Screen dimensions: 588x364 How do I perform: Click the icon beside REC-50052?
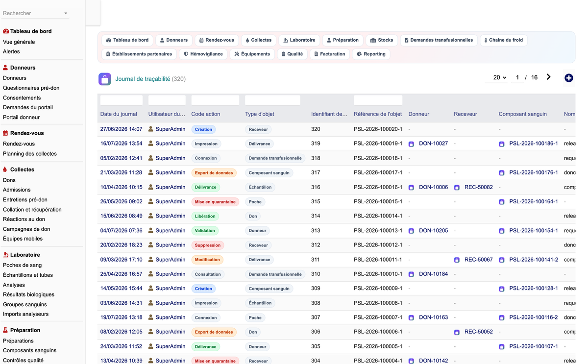click(457, 332)
